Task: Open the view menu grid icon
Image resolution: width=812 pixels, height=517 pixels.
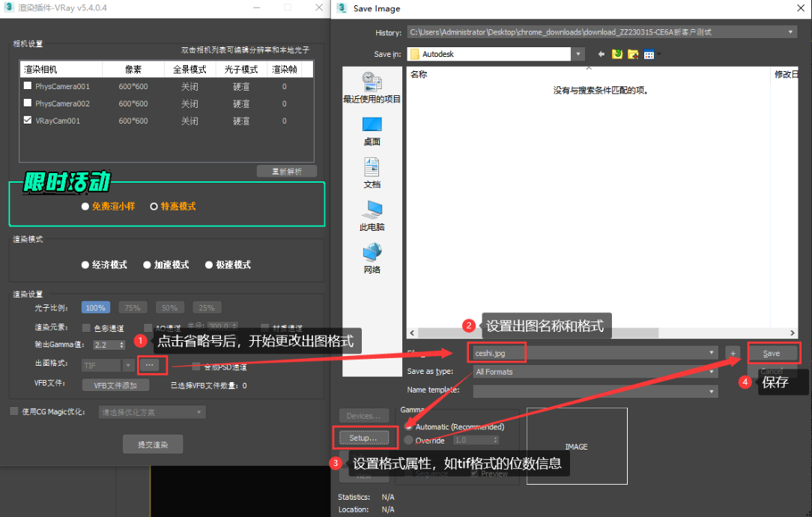Action: pyautogui.click(x=649, y=54)
